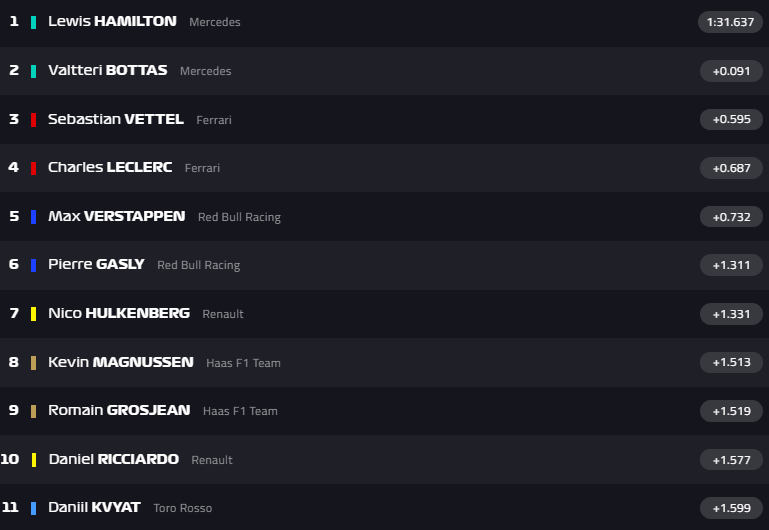This screenshot has height=530, width=769.
Task: Click the Toro Rosso team label
Action: click(x=182, y=508)
